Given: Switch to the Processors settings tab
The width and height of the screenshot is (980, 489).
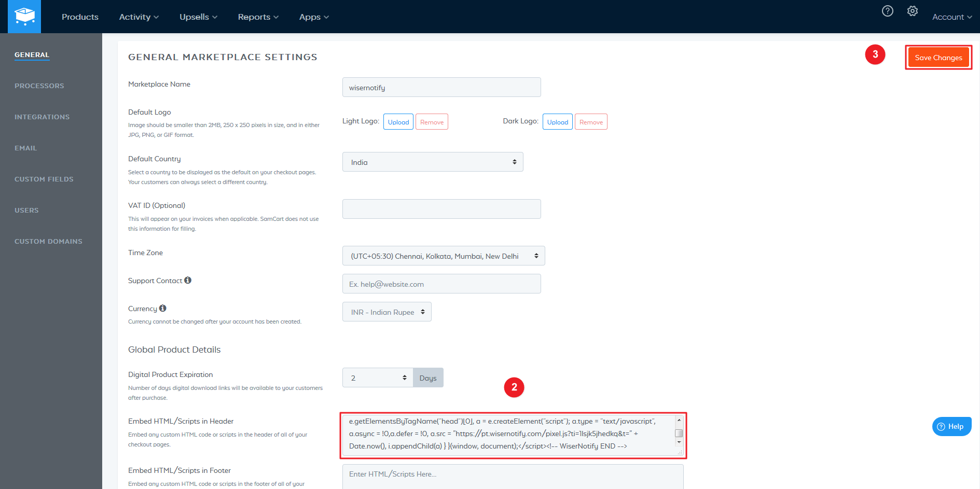Looking at the screenshot, I should (x=39, y=86).
